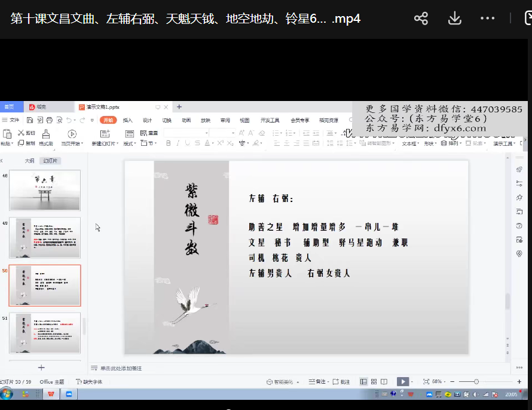532x410 pixels.
Task: Click the save icon in quick access toolbar
Action: click(30, 120)
